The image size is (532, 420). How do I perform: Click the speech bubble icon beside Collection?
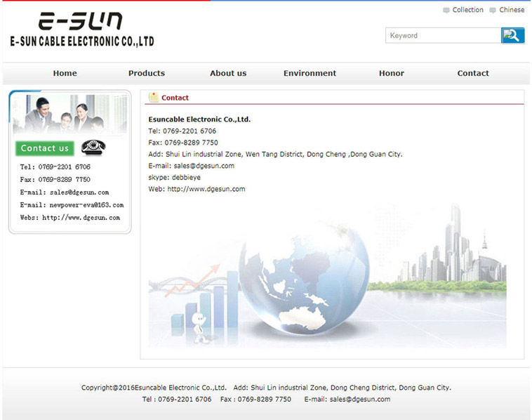[446, 11]
